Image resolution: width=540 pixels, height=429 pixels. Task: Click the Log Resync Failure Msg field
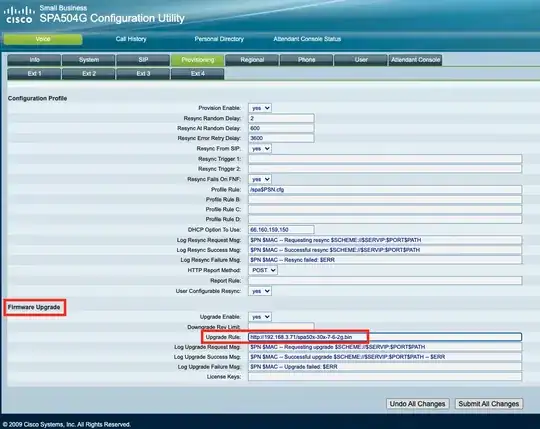pos(385,260)
